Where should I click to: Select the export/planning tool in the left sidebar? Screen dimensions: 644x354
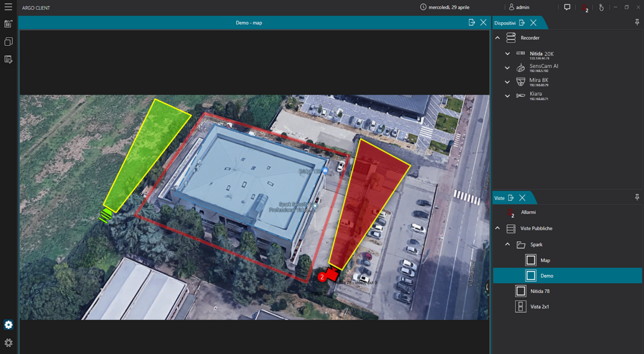(8, 24)
